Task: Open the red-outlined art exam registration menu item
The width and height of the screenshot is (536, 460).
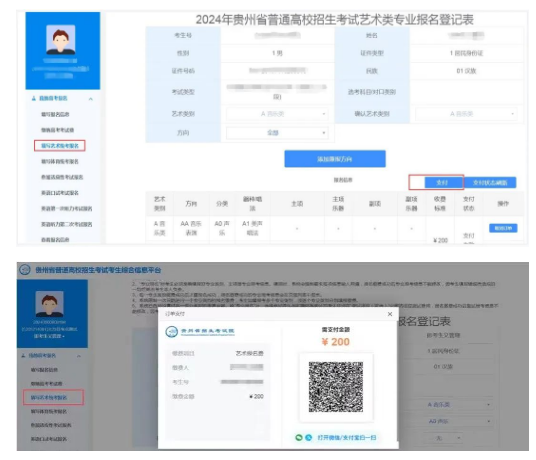Action: pyautogui.click(x=60, y=146)
